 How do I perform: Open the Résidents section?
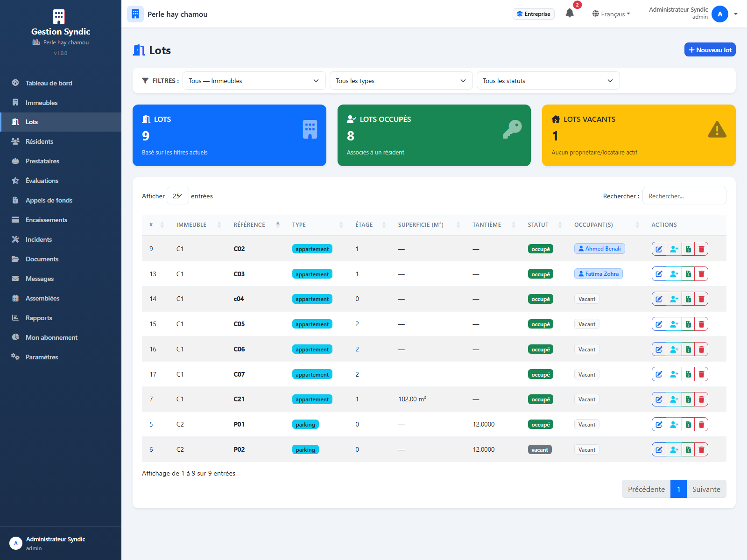61,141
